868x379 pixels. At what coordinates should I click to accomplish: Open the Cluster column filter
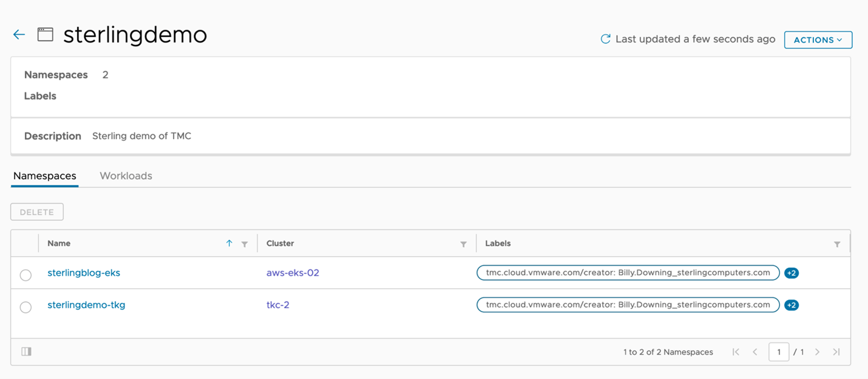click(463, 244)
